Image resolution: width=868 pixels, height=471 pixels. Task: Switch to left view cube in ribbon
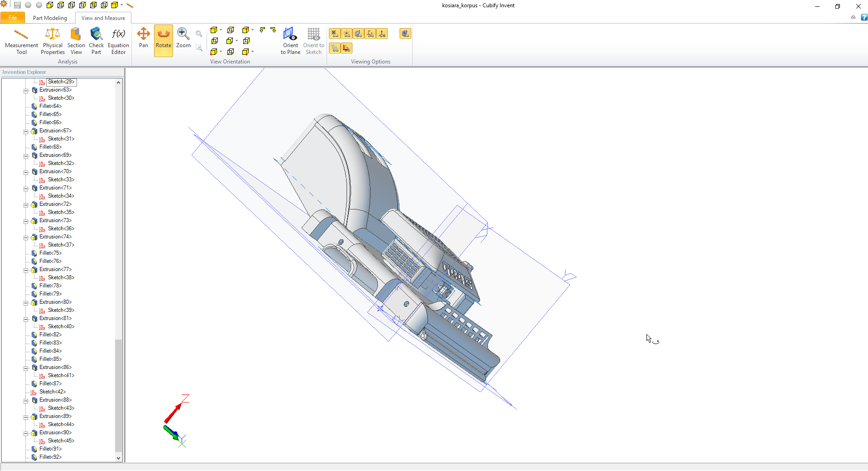215,41
